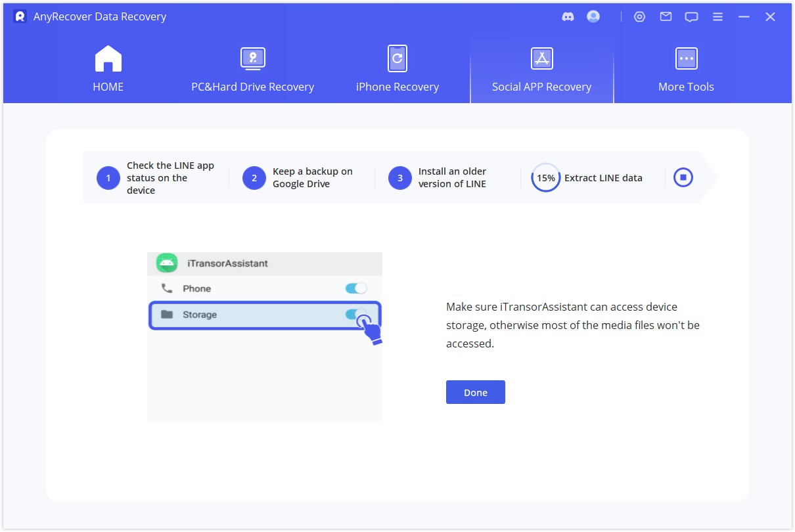The height and width of the screenshot is (532, 795).
Task: Click the Done button
Action: tap(475, 392)
